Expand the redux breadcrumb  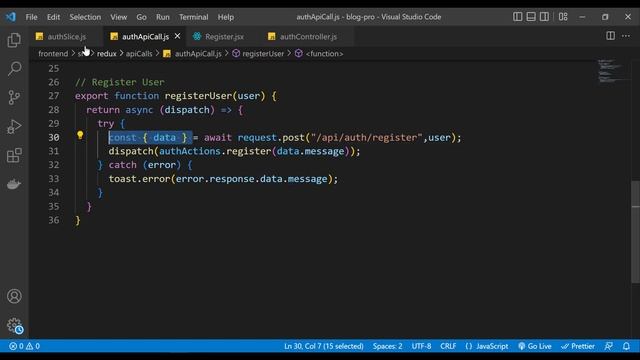pos(107,53)
